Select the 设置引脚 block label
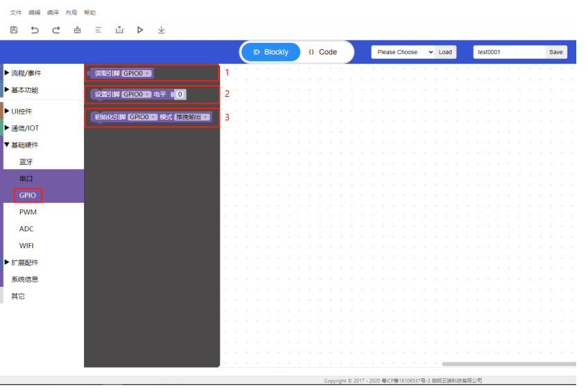The image size is (588, 392). tap(107, 94)
